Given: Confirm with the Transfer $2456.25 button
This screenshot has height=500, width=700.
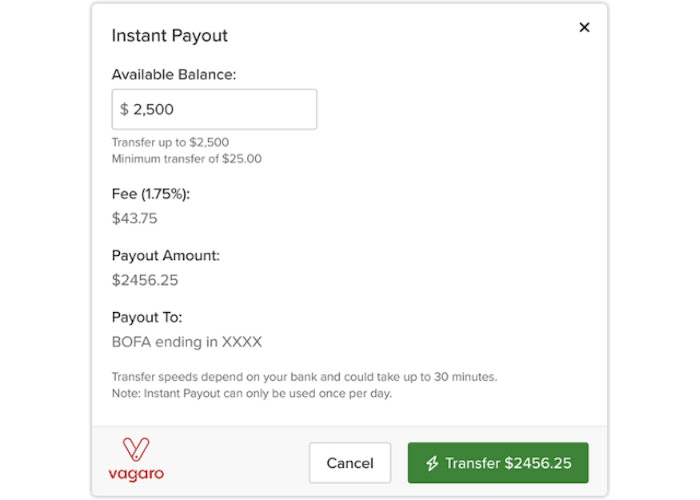Looking at the screenshot, I should pyautogui.click(x=498, y=463).
